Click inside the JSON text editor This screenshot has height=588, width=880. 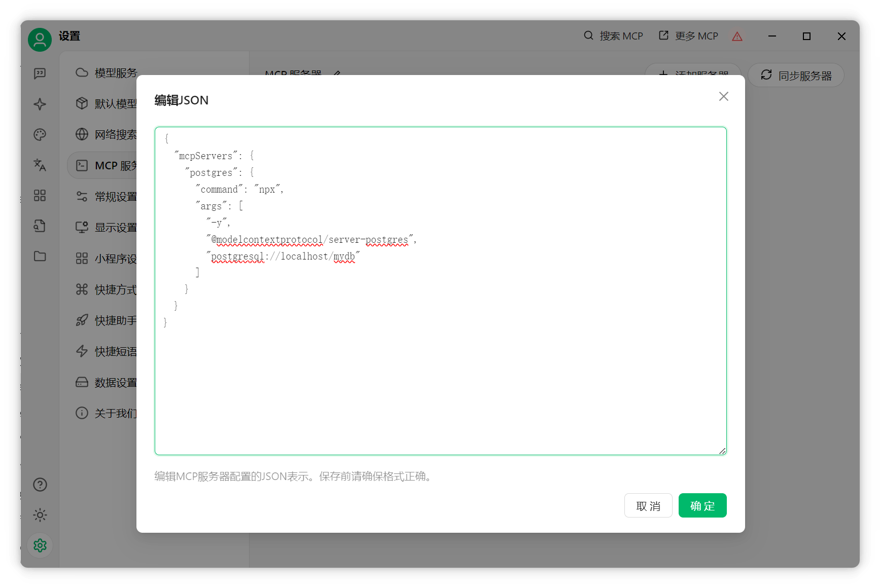[440, 291]
